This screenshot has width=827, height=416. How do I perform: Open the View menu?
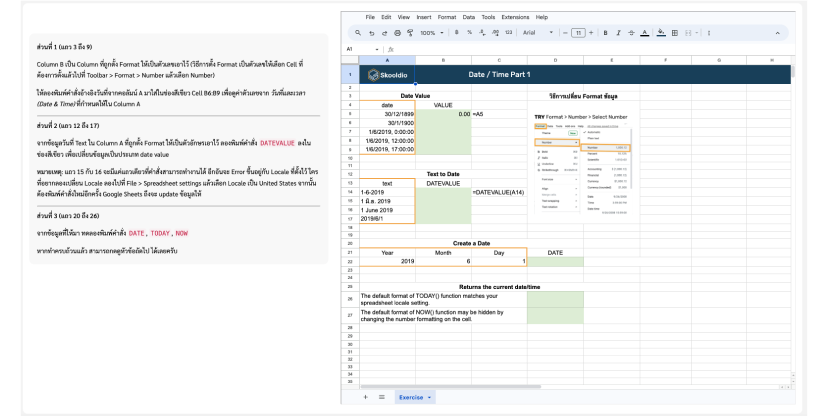tap(404, 17)
